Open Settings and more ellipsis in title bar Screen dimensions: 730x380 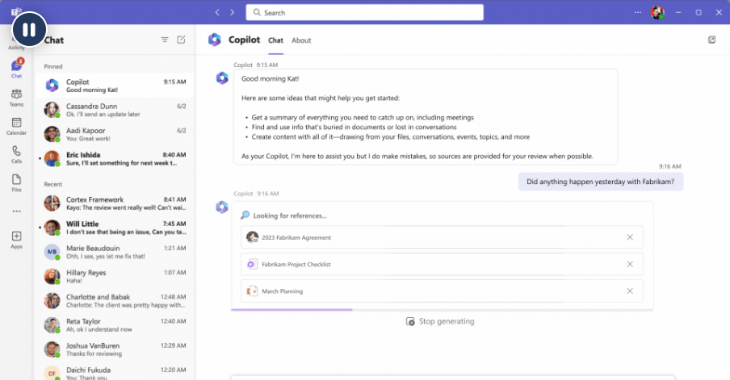tap(637, 13)
